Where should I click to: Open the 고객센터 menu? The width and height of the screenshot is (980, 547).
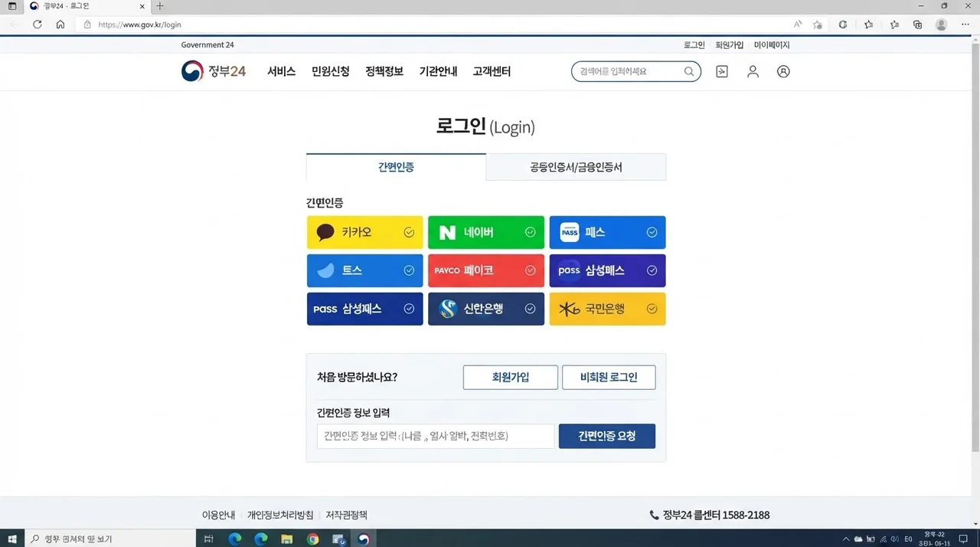492,71
